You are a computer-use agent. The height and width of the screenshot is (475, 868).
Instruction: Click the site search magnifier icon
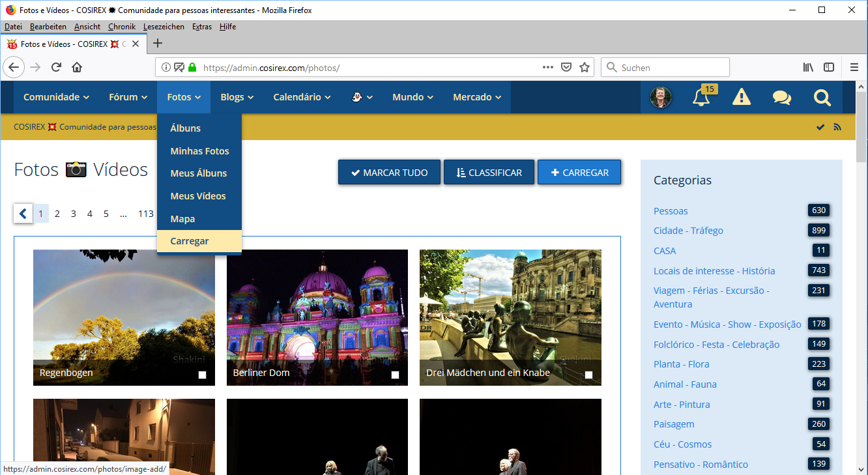pyautogui.click(x=822, y=98)
